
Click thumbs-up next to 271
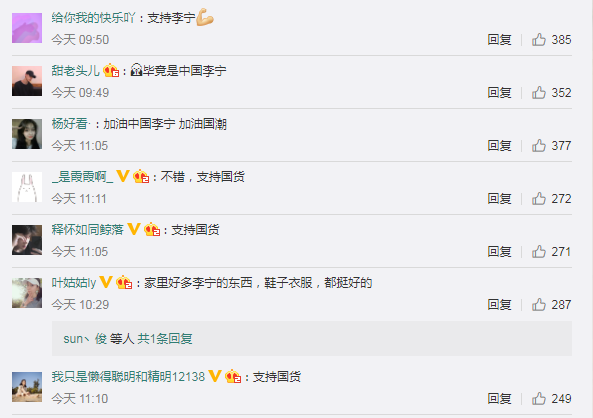[539, 251]
